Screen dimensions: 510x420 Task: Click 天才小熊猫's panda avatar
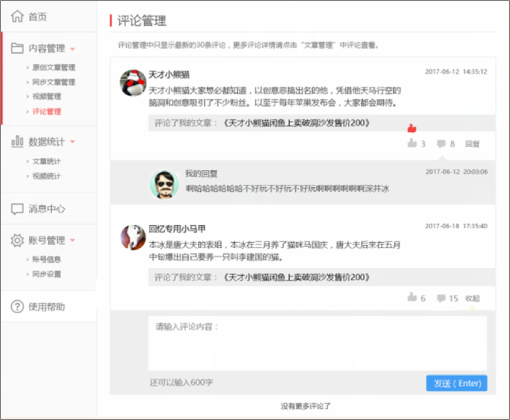pos(133,83)
